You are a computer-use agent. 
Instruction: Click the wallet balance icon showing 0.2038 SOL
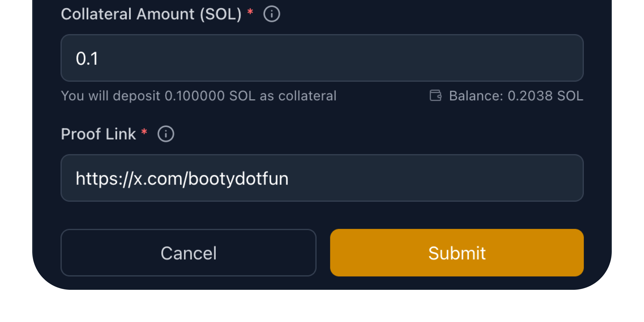pos(435,96)
